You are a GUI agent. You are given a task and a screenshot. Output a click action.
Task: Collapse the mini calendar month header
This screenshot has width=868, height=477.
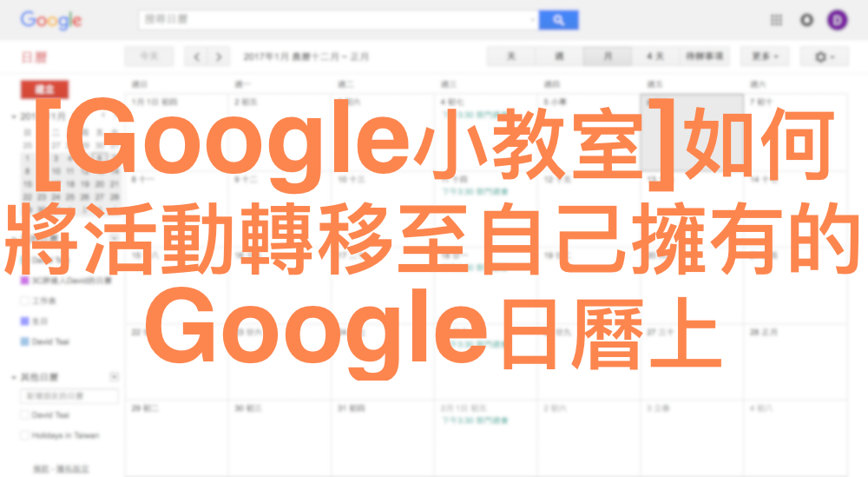coord(13,116)
